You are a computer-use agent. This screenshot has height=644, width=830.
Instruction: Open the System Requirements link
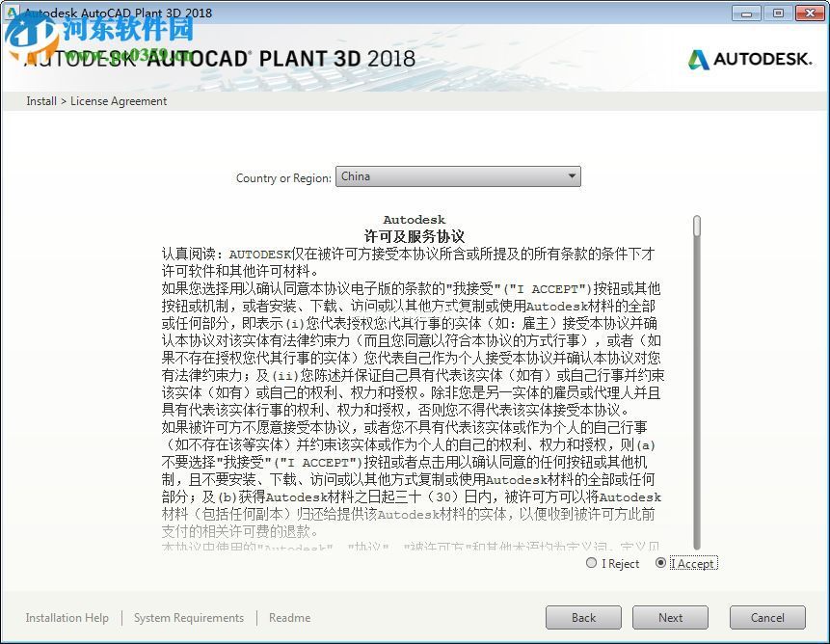pos(188,617)
